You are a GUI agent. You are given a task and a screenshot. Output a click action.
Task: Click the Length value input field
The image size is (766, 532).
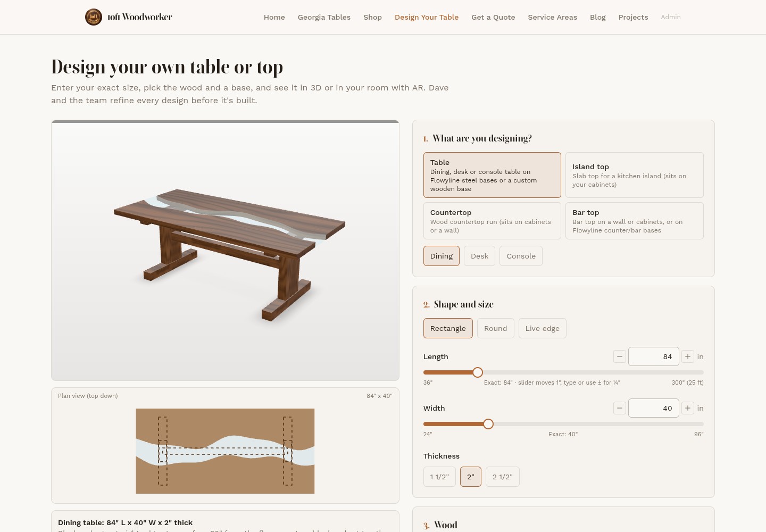click(653, 356)
